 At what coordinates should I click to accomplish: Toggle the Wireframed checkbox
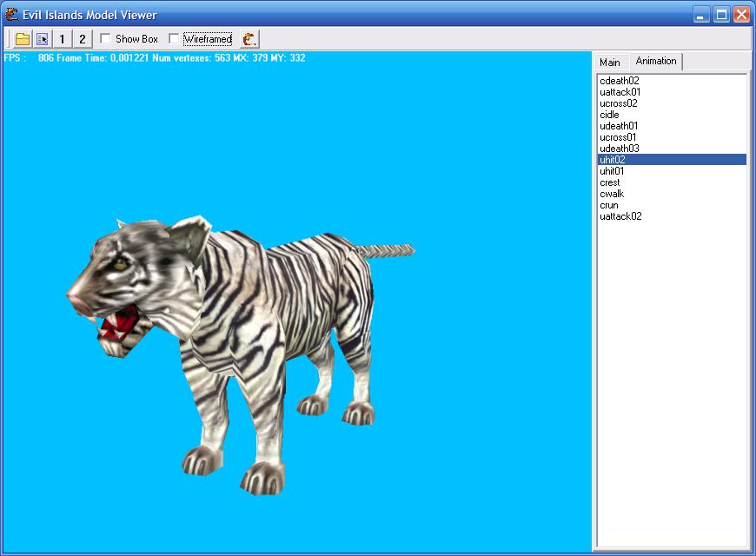175,39
